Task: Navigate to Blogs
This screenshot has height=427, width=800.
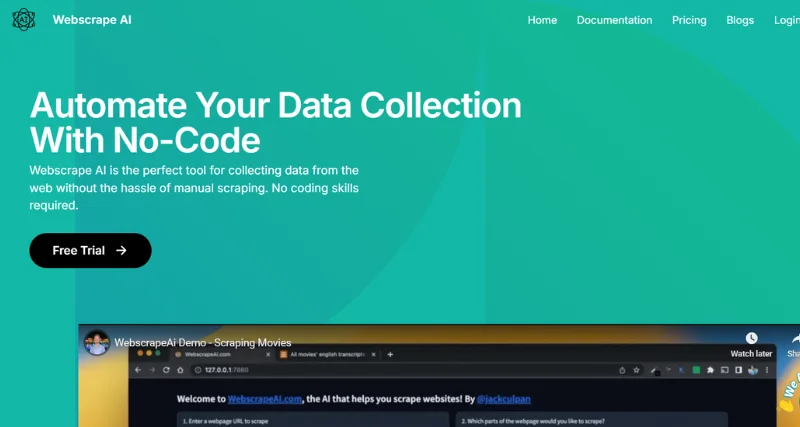Action: (740, 20)
